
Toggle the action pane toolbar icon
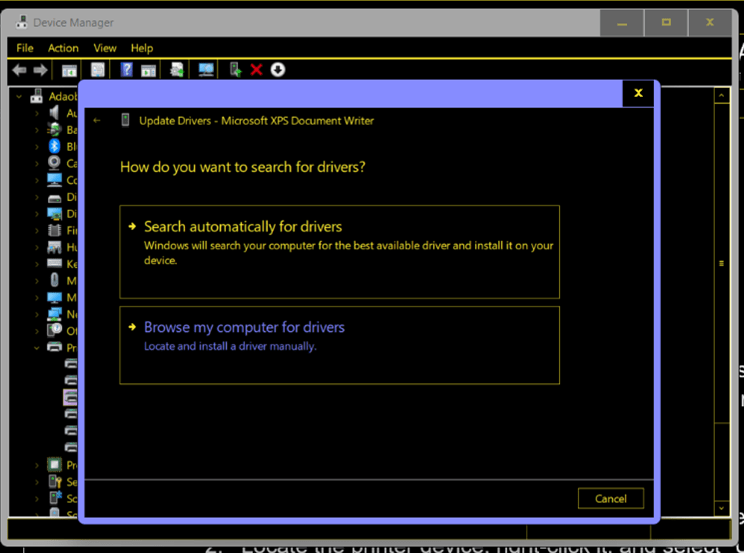click(149, 71)
